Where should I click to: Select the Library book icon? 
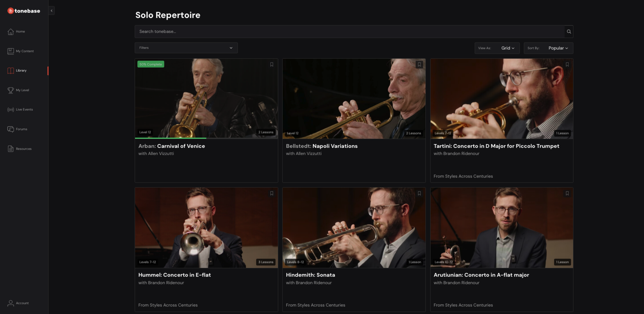pos(10,71)
